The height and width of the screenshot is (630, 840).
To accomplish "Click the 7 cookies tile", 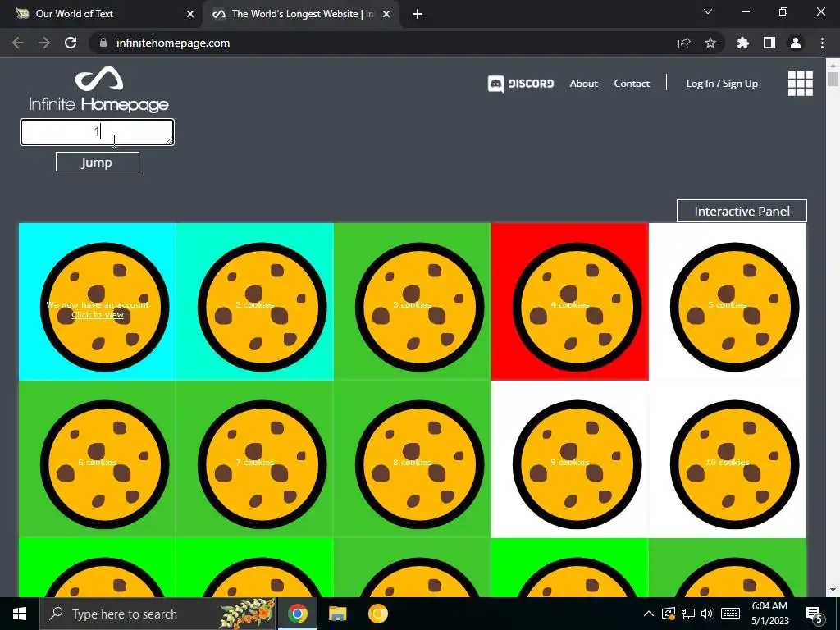I will pyautogui.click(x=255, y=459).
